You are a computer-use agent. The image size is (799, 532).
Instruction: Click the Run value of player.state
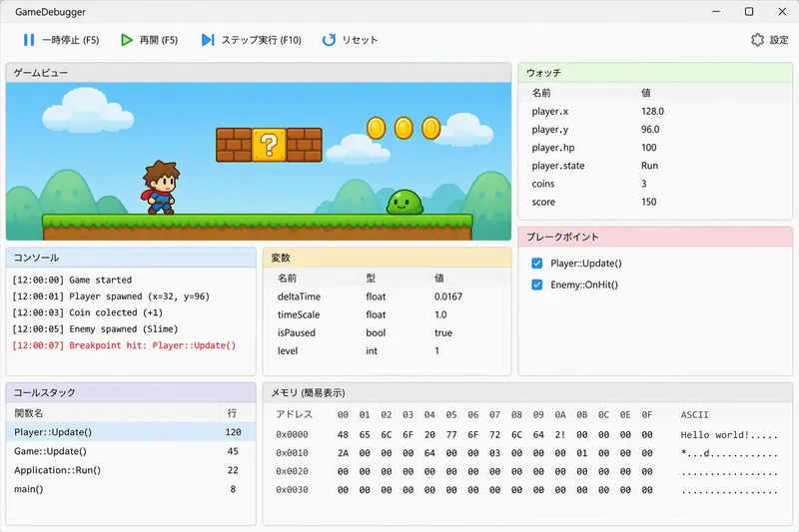650,166
